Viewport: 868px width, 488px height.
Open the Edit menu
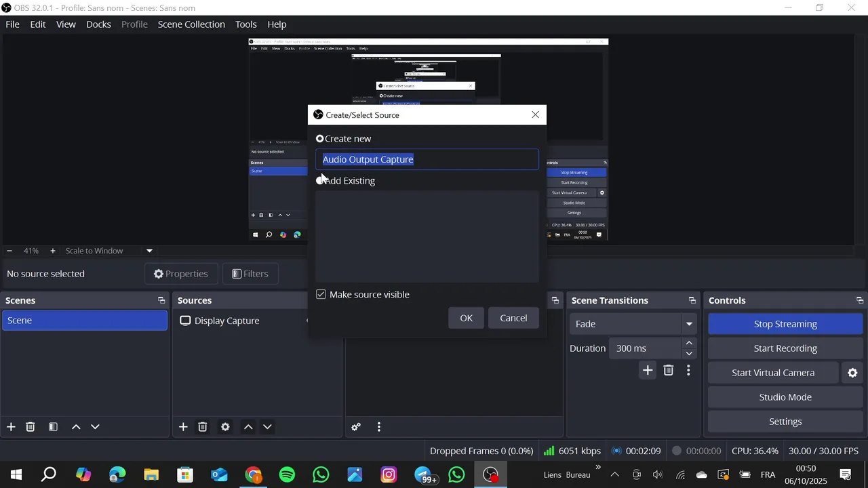[38, 24]
